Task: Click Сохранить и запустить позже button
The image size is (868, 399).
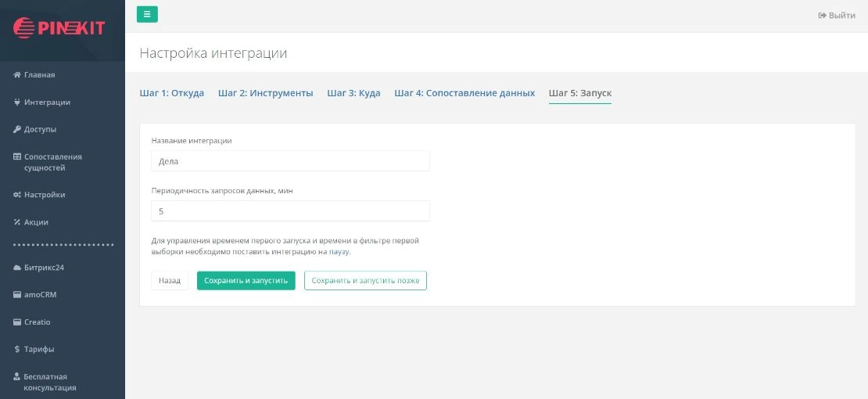Action: point(365,281)
